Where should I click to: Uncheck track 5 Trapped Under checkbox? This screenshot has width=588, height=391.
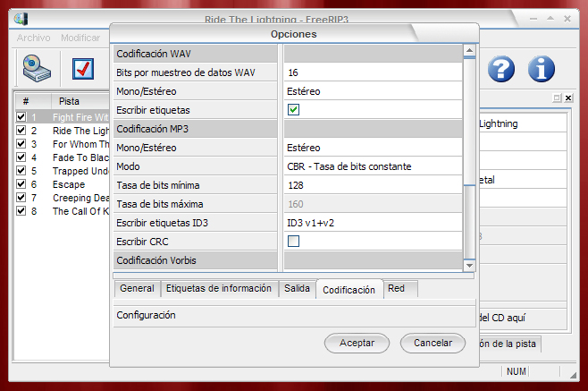pyautogui.click(x=21, y=171)
